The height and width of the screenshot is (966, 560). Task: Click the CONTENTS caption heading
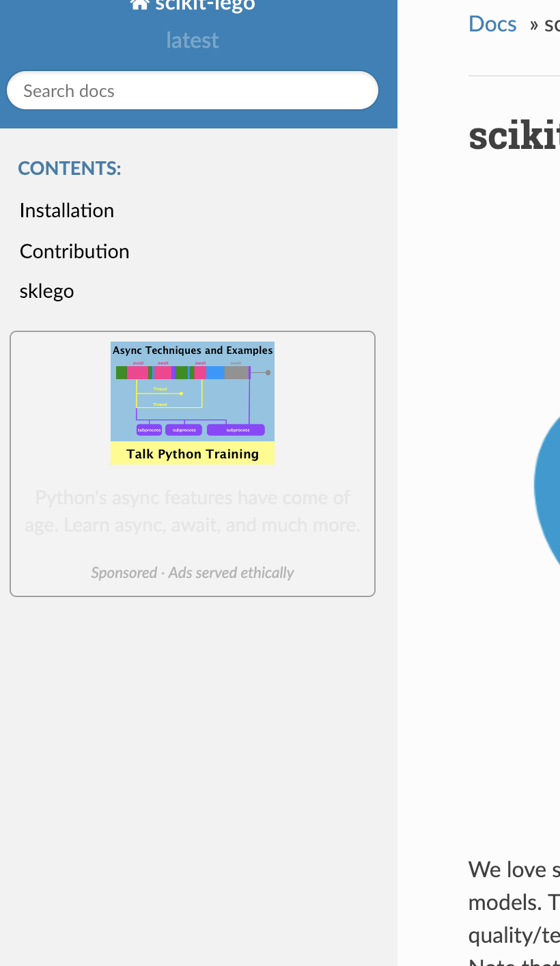[70, 168]
